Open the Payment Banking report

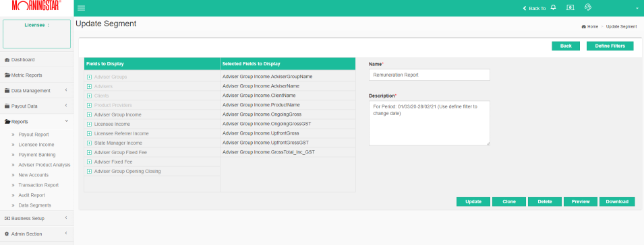(x=37, y=155)
